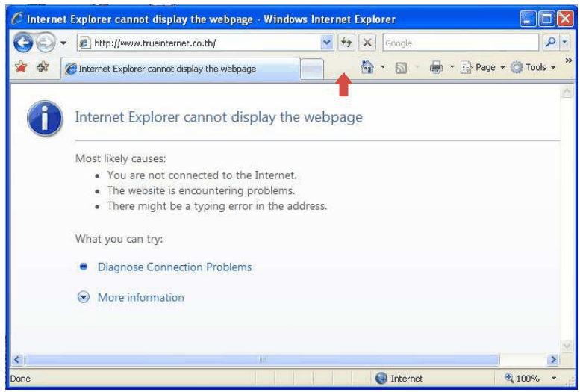Open the search provider options dropdown
Screen dimensions: 580x392
tap(564, 43)
